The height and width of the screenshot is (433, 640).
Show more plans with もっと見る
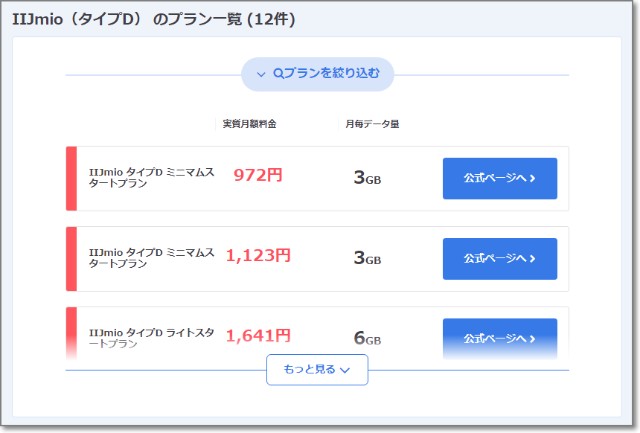pos(316,370)
